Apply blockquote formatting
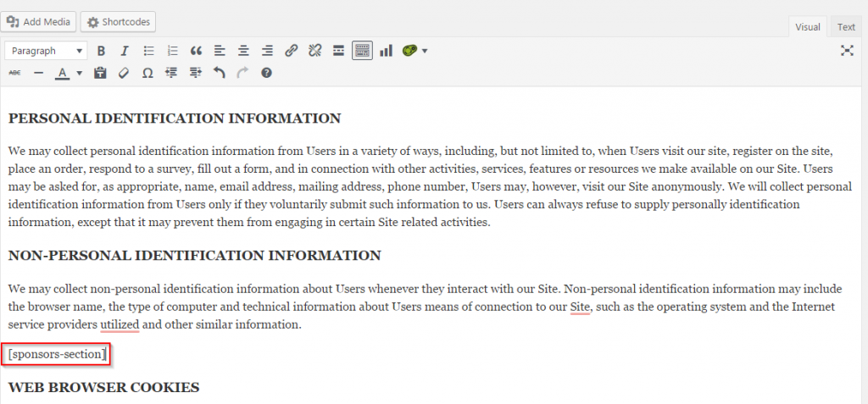The width and height of the screenshot is (868, 404). pyautogui.click(x=196, y=51)
